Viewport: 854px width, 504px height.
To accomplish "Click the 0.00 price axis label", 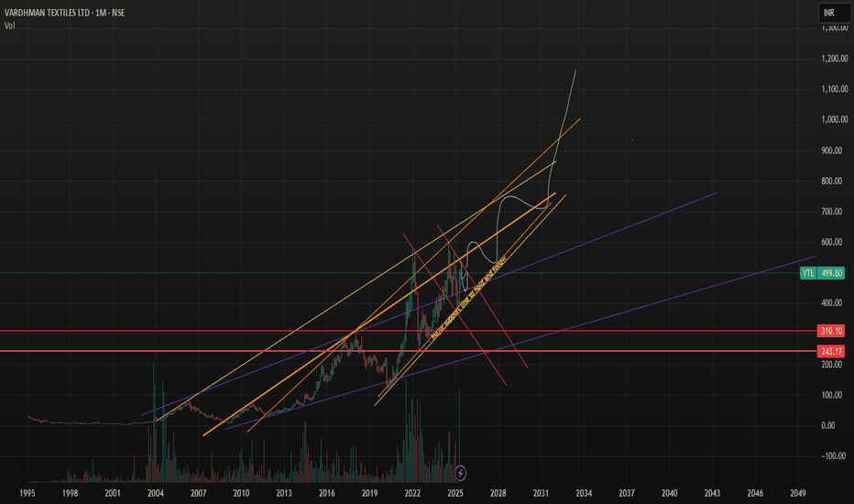I will (x=827, y=425).
